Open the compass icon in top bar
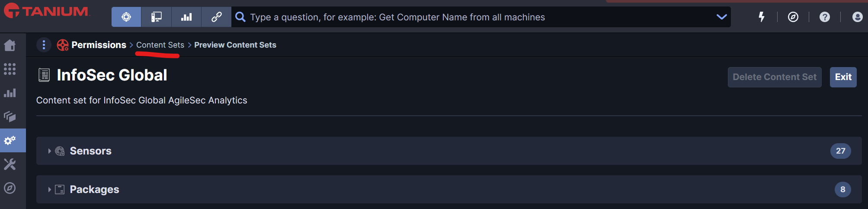This screenshot has width=868, height=209. (x=793, y=17)
